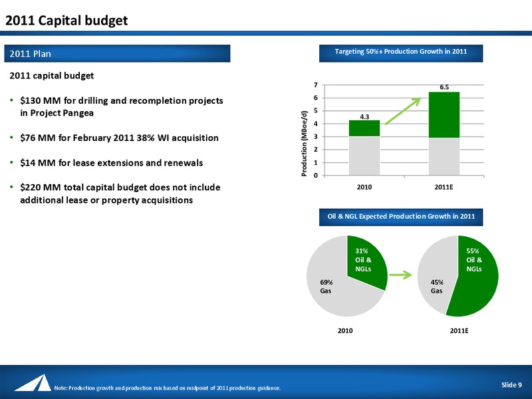Click the 2011E bar chart axis label

[444, 187]
